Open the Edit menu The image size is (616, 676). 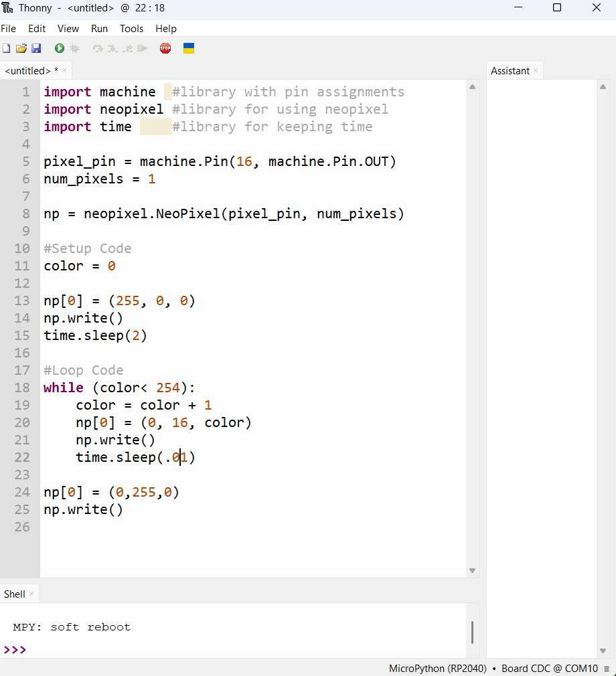[x=37, y=29]
